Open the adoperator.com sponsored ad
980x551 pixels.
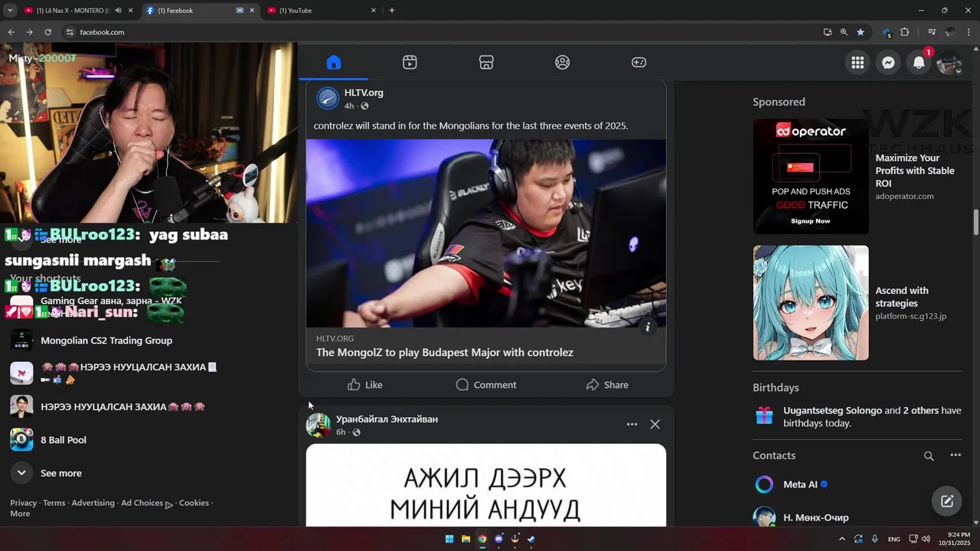coord(857,176)
